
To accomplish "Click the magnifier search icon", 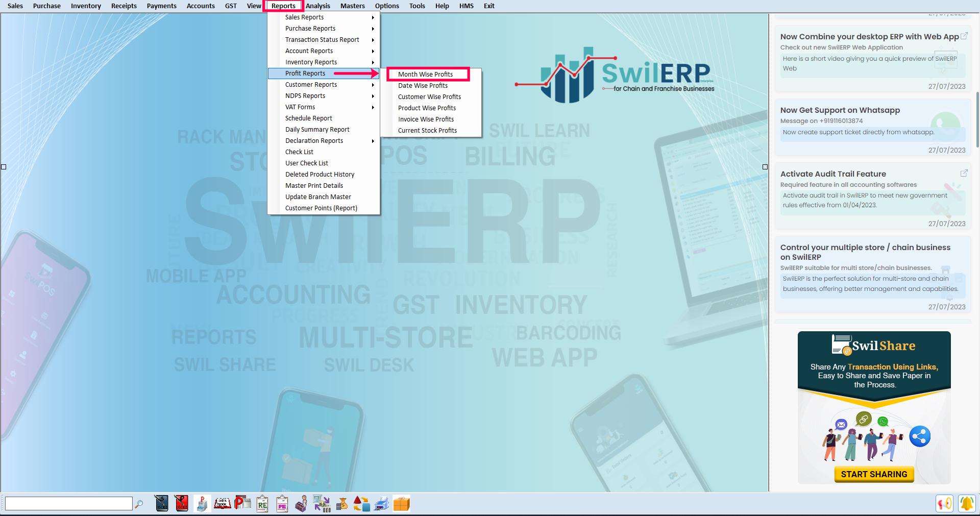I will pos(139,504).
